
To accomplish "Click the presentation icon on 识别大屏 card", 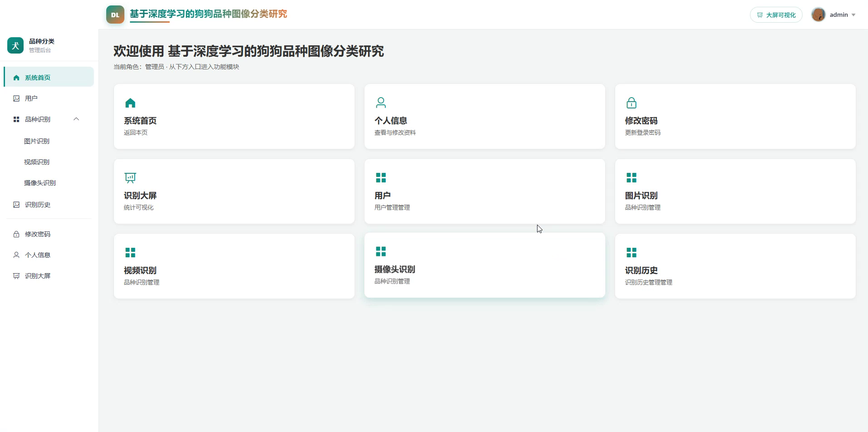I will [130, 178].
